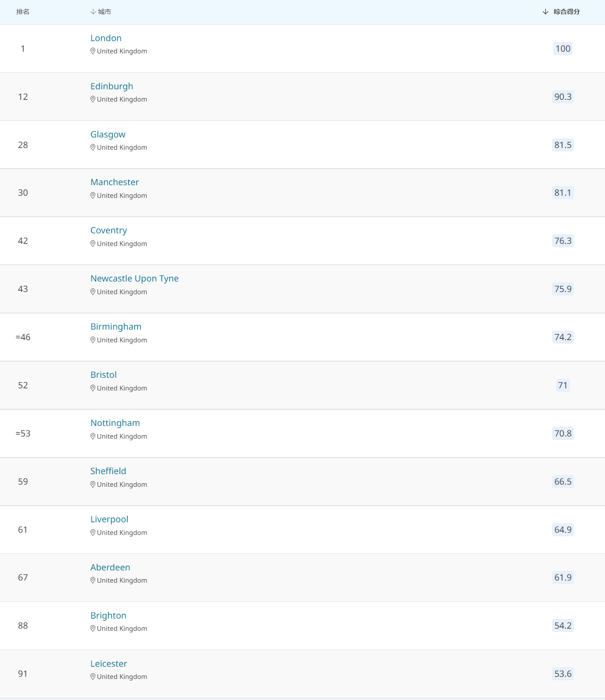Image resolution: width=605 pixels, height=700 pixels.
Task: Click the 排名 column header
Action: click(23, 12)
